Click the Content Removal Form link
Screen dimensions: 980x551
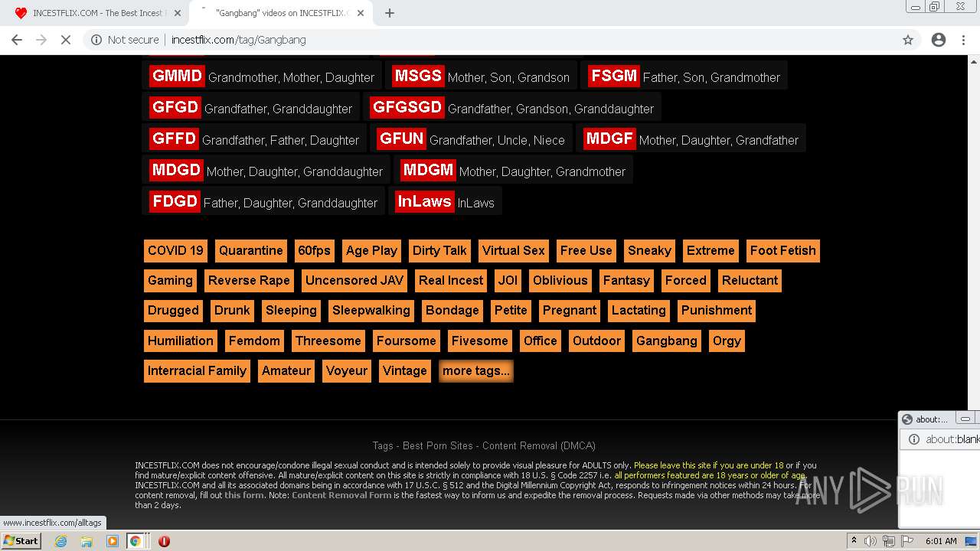click(x=341, y=495)
